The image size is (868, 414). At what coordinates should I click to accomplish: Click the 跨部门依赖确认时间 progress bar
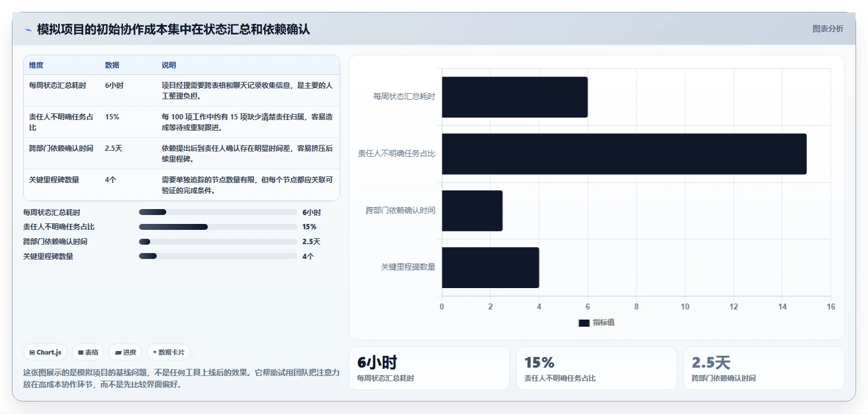[218, 242]
